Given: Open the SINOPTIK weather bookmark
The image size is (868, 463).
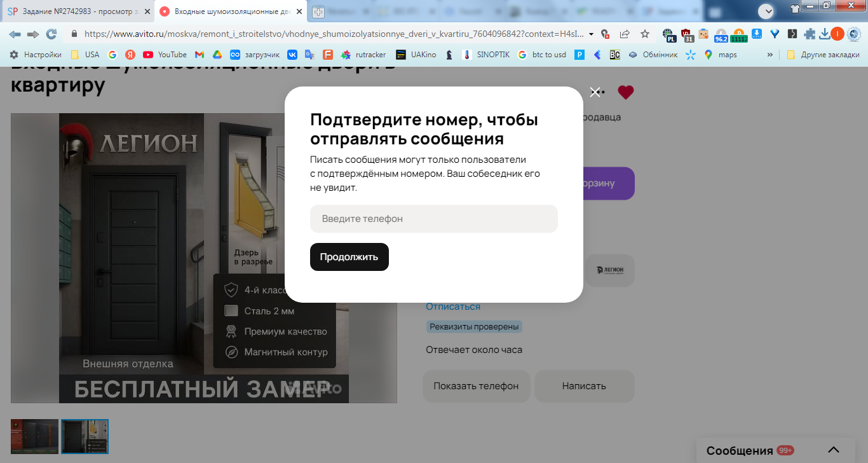Looking at the screenshot, I should [486, 55].
